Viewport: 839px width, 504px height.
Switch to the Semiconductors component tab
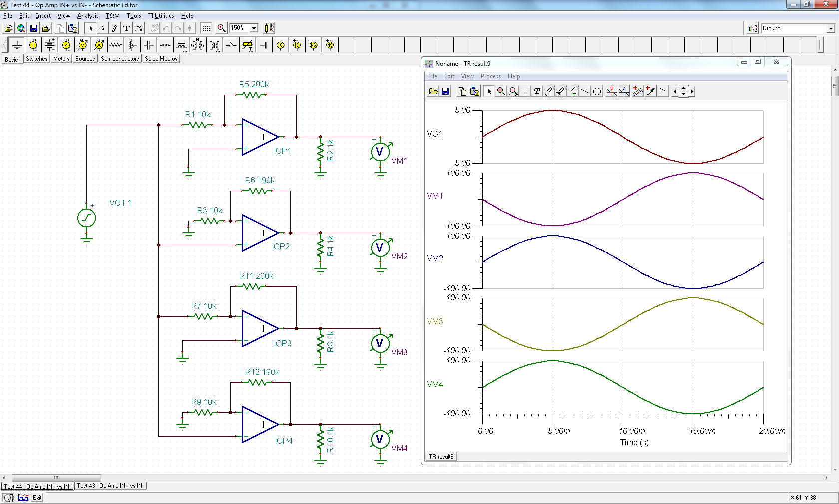[120, 59]
